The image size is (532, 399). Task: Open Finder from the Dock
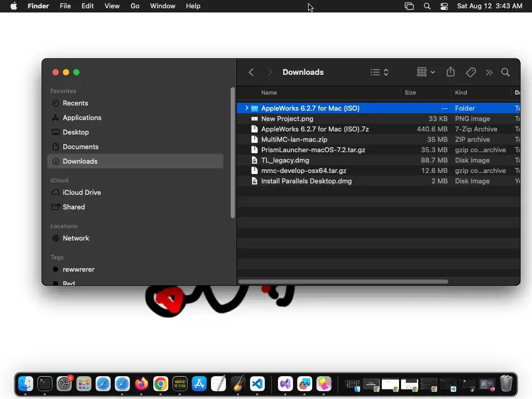click(x=26, y=384)
